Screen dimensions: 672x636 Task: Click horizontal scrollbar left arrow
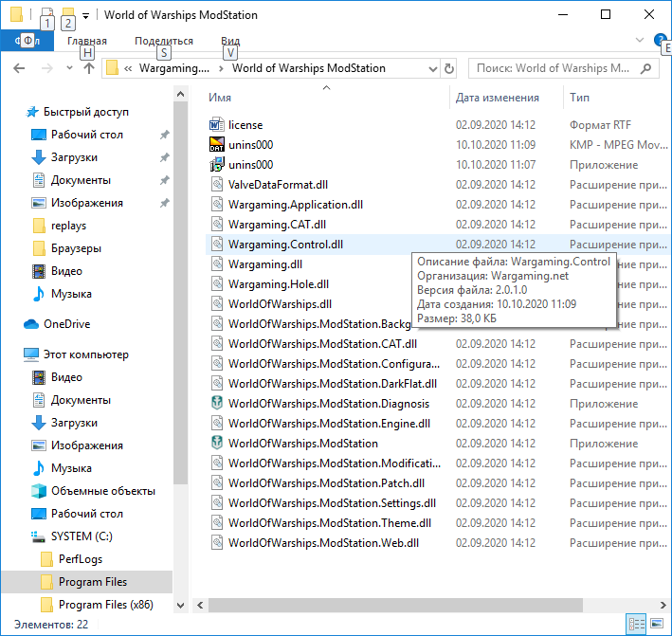(200, 605)
